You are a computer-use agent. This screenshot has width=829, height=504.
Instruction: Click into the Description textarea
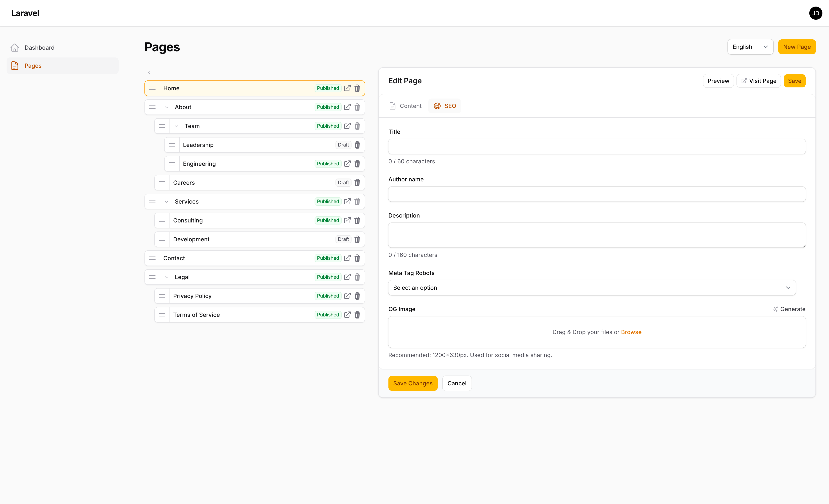tap(597, 235)
